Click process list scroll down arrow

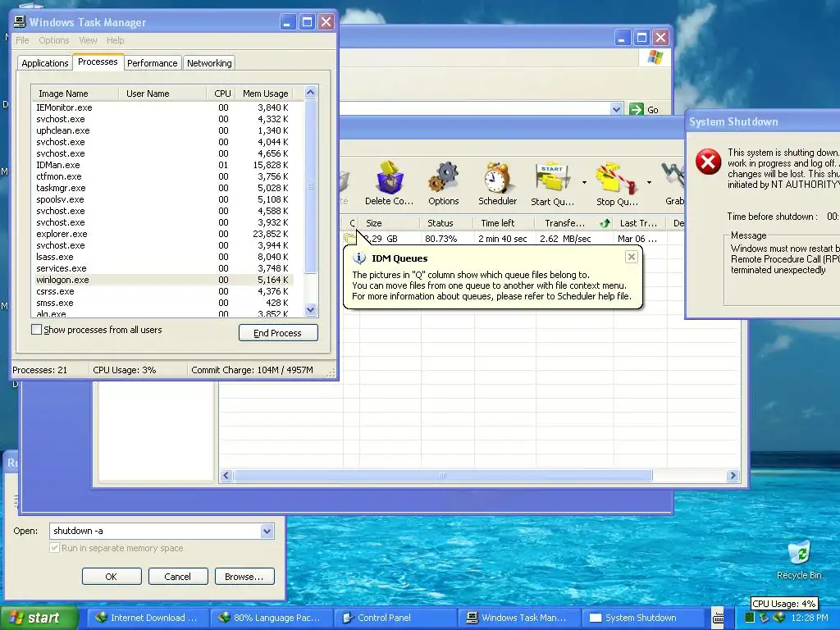[311, 309]
